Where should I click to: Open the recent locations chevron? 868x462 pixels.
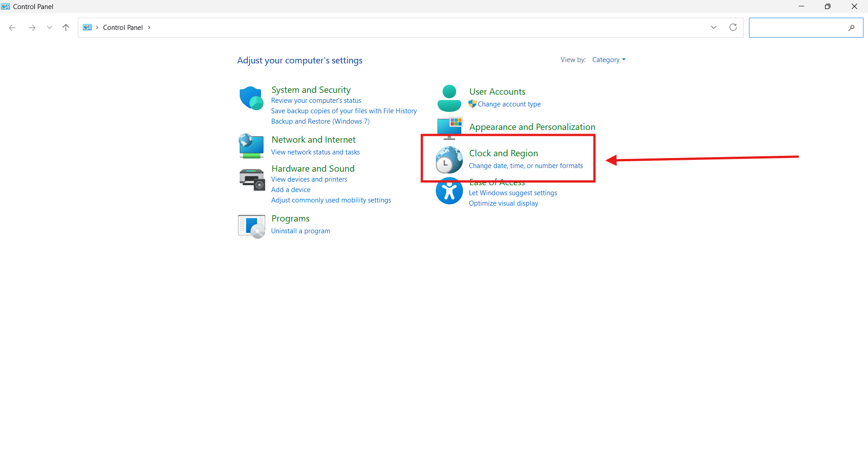(49, 28)
